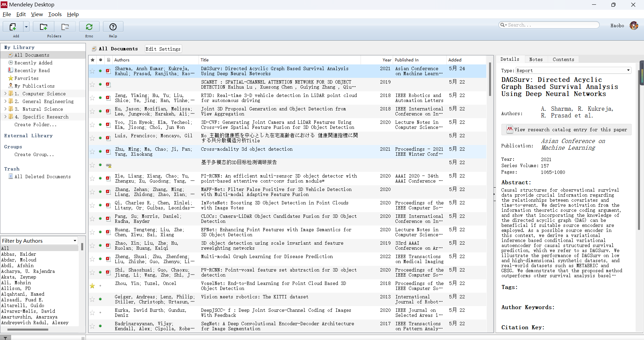Click View research catalog entry button
Viewport: 644px width, 340px height.
coord(566,130)
